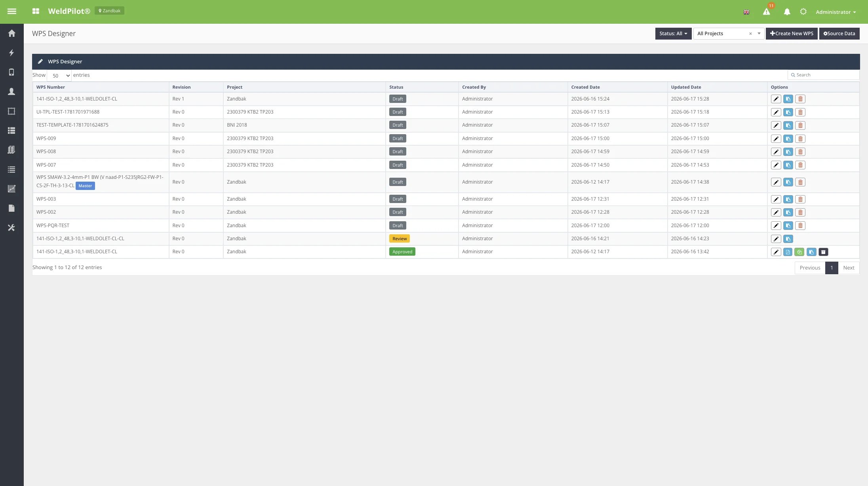
Task: Edit the Review status WPS with the pencil icon
Action: (x=776, y=239)
